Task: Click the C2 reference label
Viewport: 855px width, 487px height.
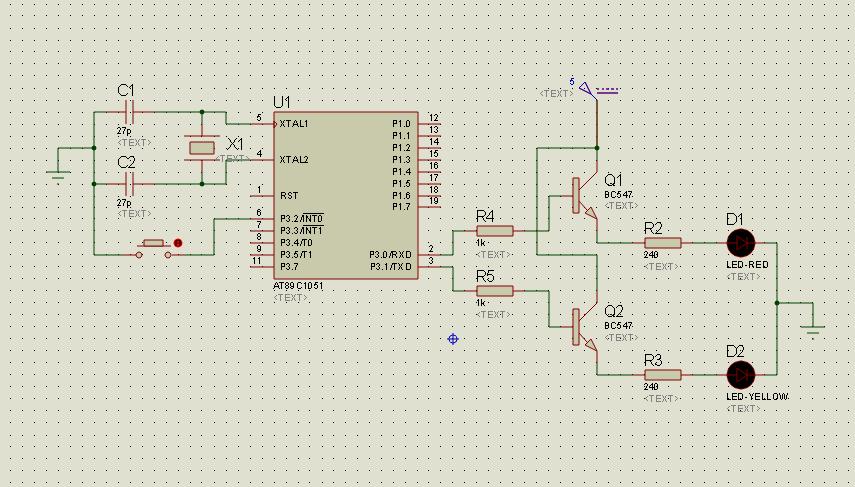Action: [x=126, y=162]
